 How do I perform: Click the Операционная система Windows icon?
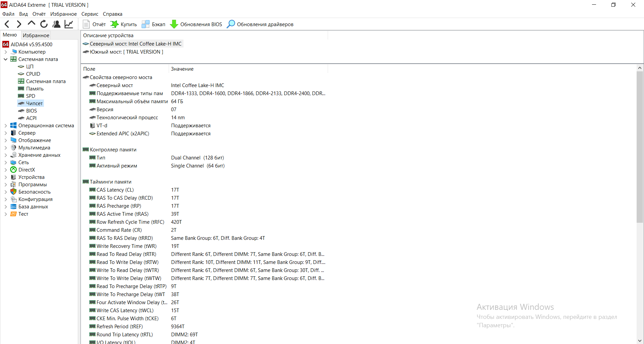[x=13, y=126]
